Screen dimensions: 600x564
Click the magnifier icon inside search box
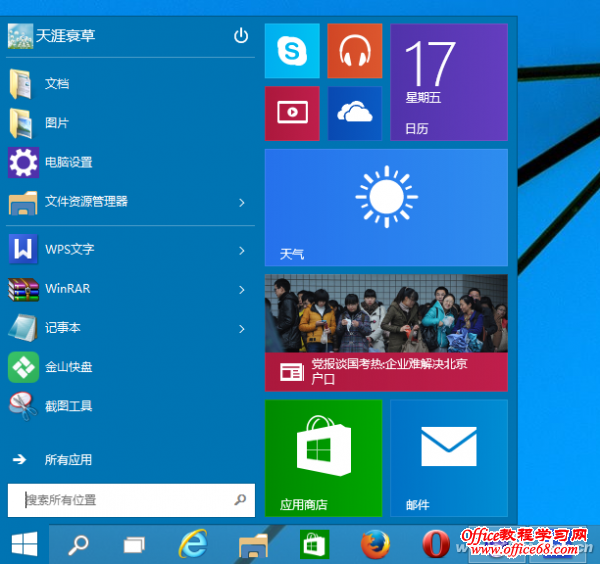[240, 499]
